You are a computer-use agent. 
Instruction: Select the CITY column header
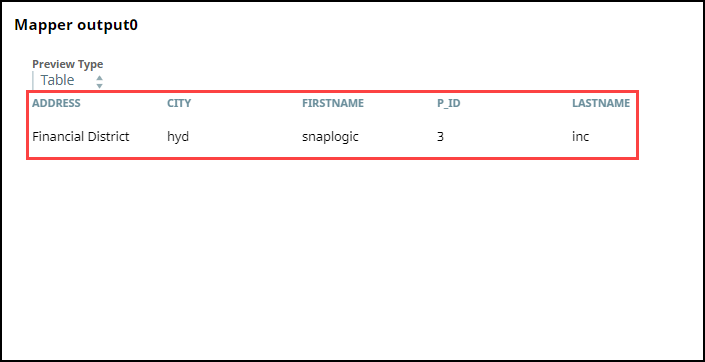coord(179,103)
